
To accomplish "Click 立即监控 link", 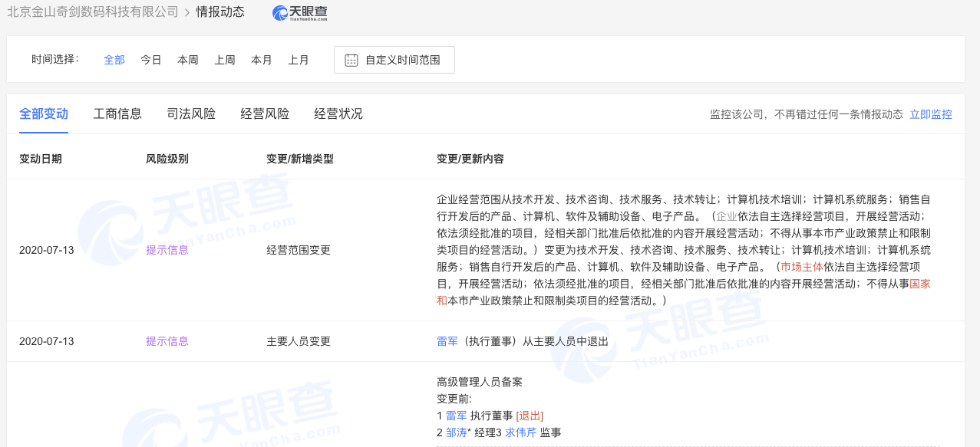I will [931, 114].
